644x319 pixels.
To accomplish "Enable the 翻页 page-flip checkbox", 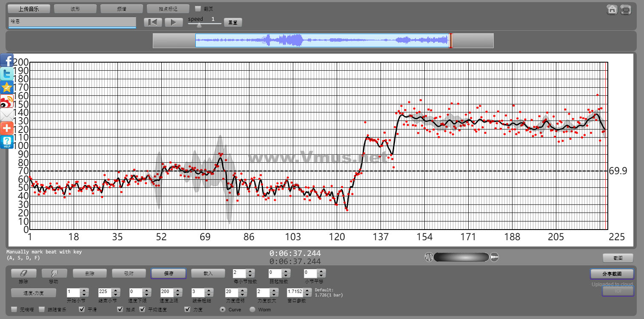I will [x=198, y=9].
